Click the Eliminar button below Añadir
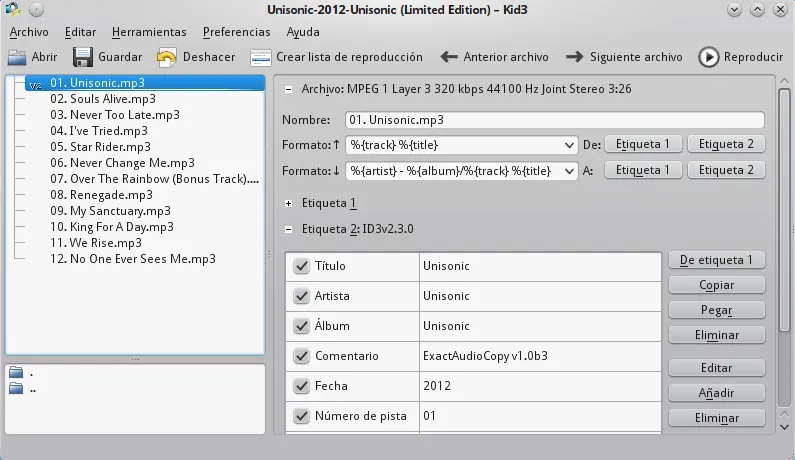This screenshot has height=460, width=795. (716, 418)
